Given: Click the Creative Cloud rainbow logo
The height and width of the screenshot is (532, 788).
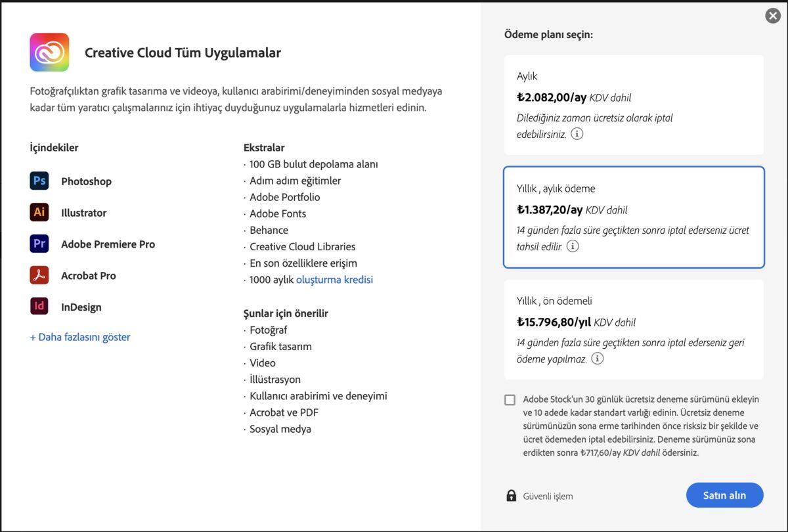Looking at the screenshot, I should tap(49, 51).
